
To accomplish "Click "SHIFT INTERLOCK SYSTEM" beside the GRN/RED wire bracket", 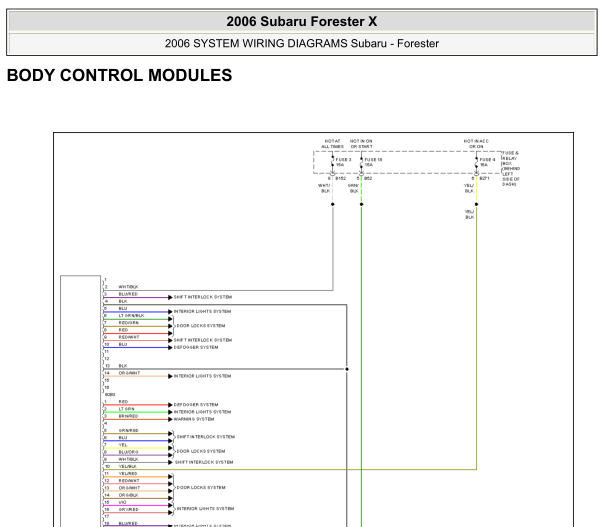I will click(206, 437).
